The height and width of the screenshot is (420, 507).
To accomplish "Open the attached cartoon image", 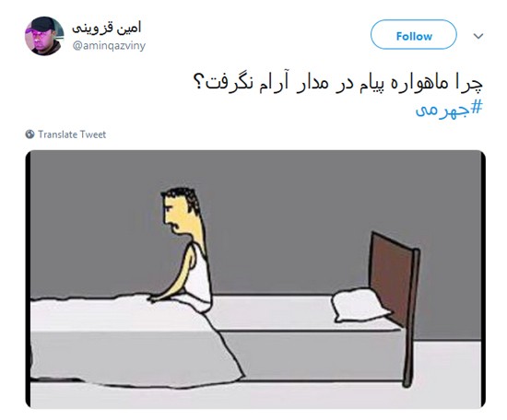I will (255, 279).
